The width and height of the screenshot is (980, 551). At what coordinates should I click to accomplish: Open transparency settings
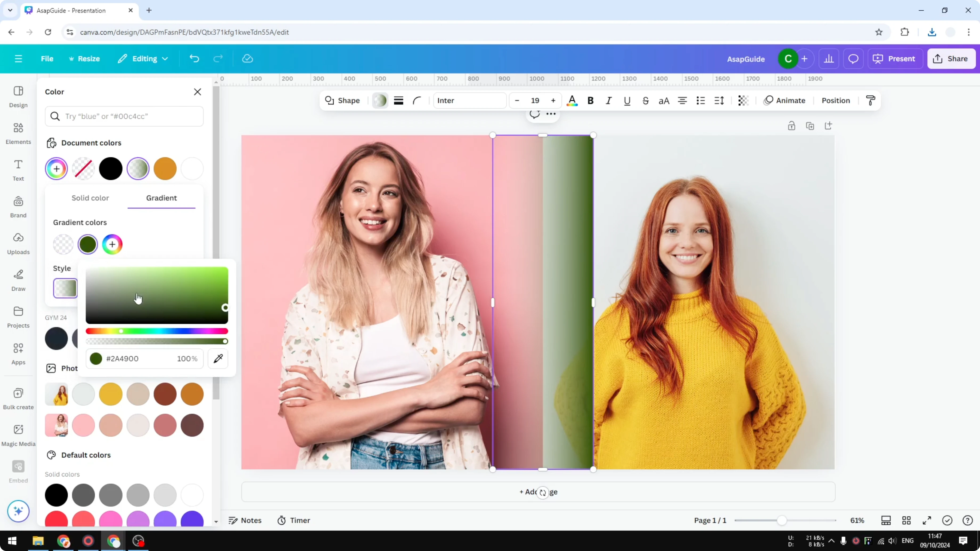pyautogui.click(x=743, y=100)
